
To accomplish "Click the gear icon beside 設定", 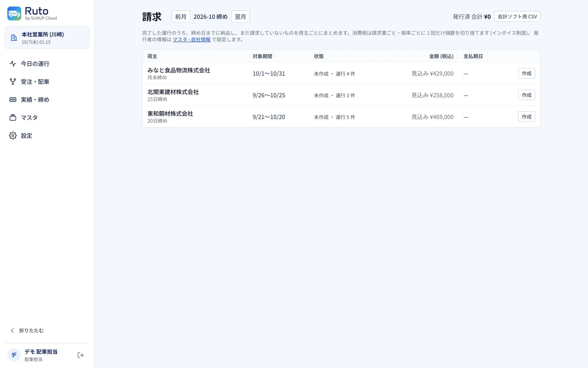I will 13,135.
